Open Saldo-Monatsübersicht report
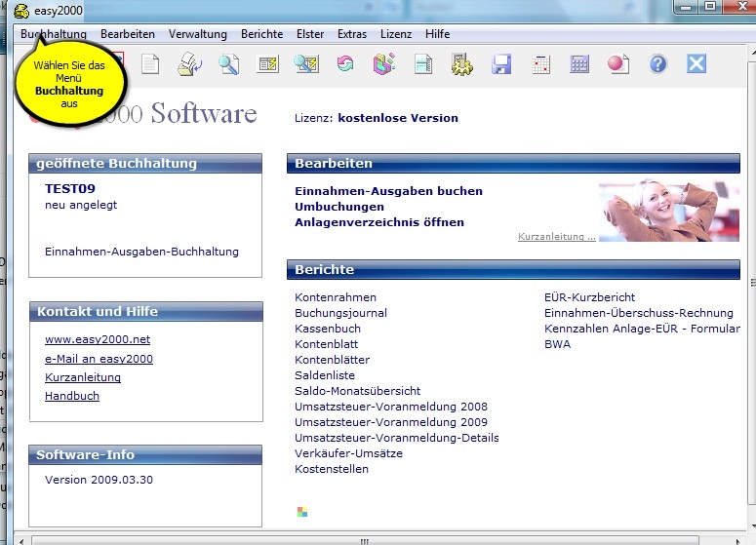Image resolution: width=756 pixels, height=545 pixels. [x=358, y=391]
